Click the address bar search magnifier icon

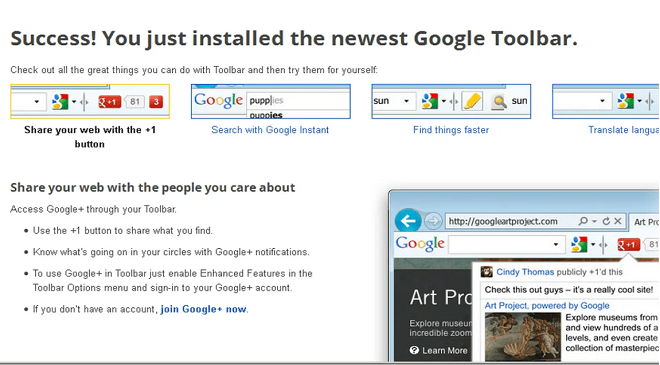click(x=583, y=221)
